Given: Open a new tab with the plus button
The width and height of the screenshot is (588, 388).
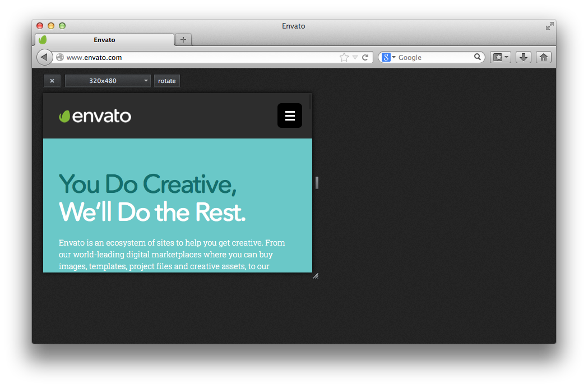Looking at the screenshot, I should pyautogui.click(x=183, y=40).
